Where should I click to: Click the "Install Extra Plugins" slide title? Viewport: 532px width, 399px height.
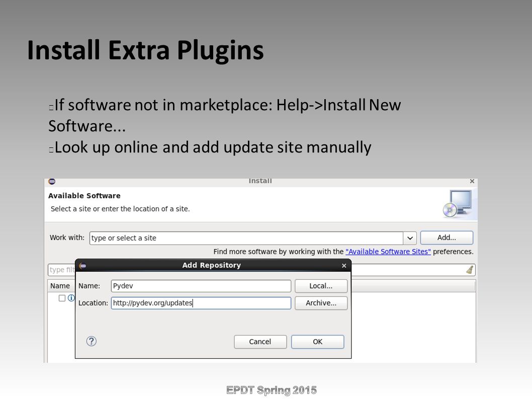(x=145, y=50)
